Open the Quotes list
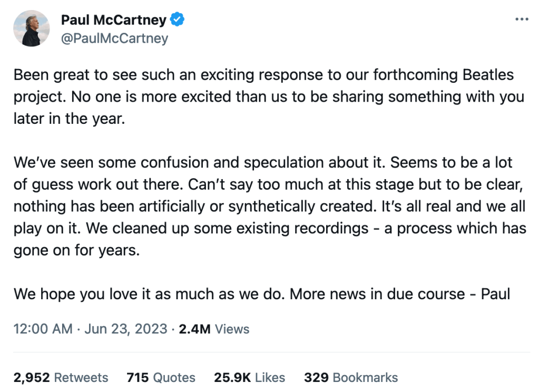Screen dimensions: 539x392 (174, 377)
